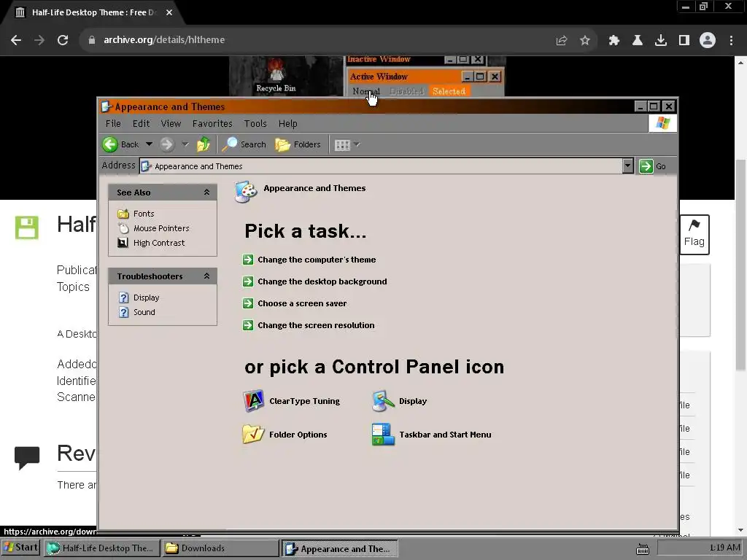Toggle Chrome side panel icon

tap(684, 41)
